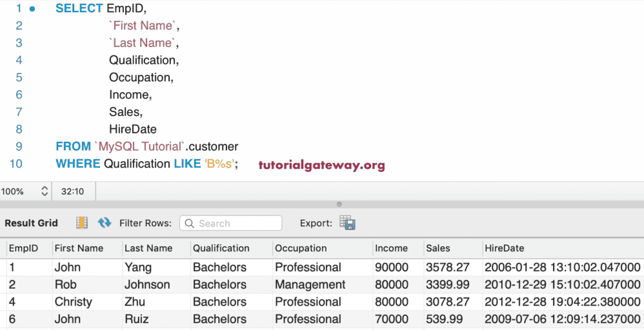Select the Result Grid label

tap(31, 223)
